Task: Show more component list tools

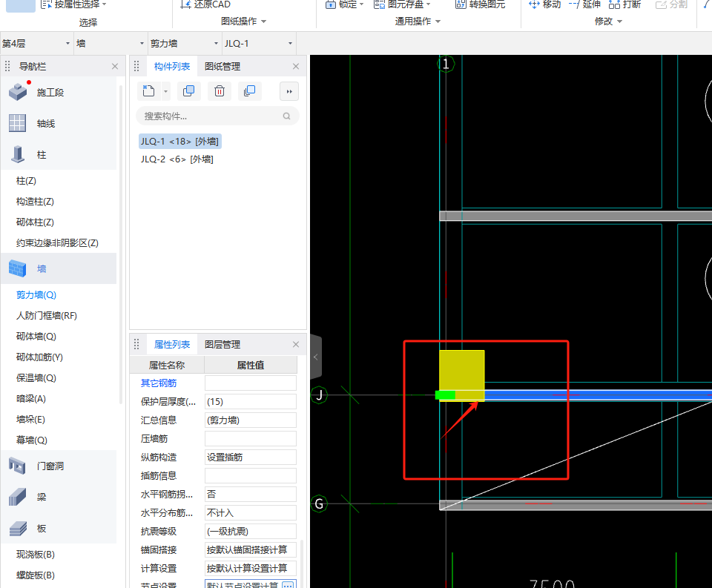Action: click(289, 91)
